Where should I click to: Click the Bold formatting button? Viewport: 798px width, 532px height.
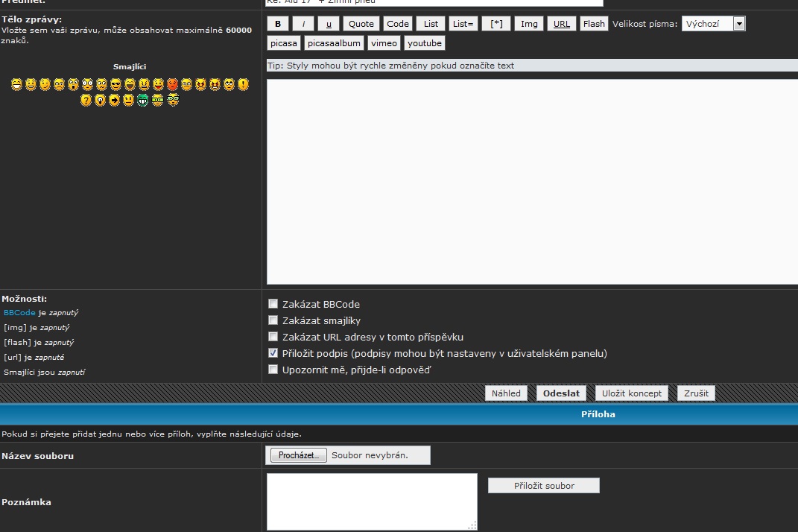click(278, 24)
